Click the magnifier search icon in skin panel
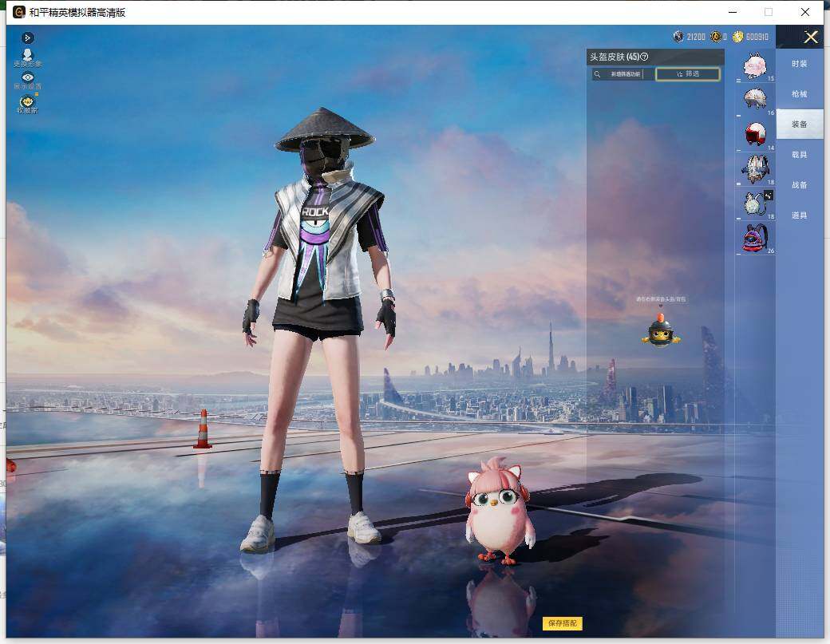This screenshot has width=830, height=644. 598,74
